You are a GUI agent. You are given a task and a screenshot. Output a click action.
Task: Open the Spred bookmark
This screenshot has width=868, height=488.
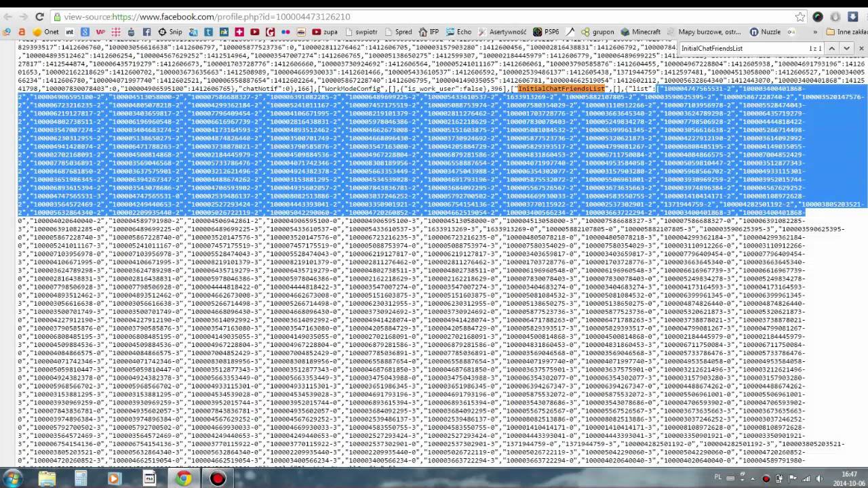point(398,32)
